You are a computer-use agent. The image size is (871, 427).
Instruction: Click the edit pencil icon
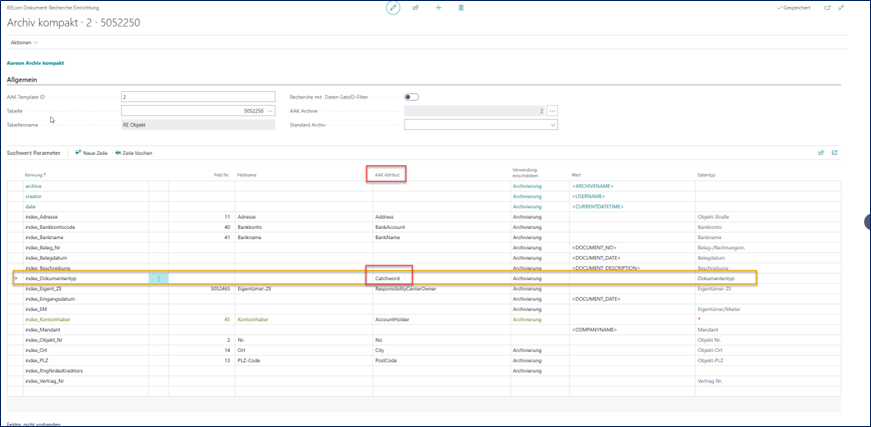click(393, 7)
